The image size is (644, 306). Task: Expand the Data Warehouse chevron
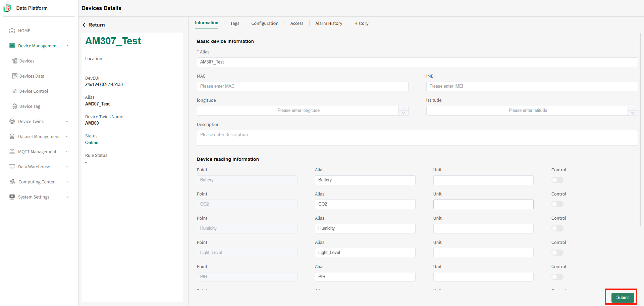[67, 167]
